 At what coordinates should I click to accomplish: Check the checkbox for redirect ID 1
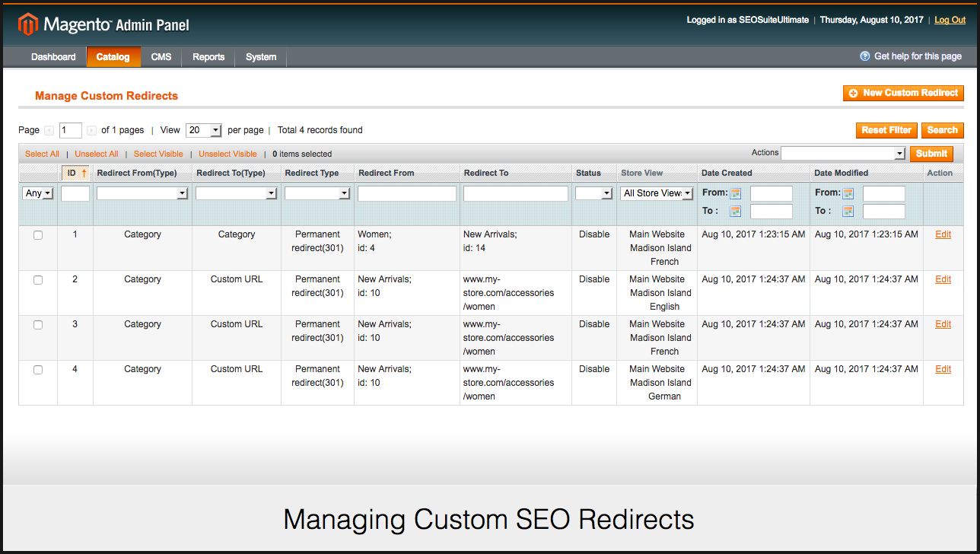[x=38, y=235]
